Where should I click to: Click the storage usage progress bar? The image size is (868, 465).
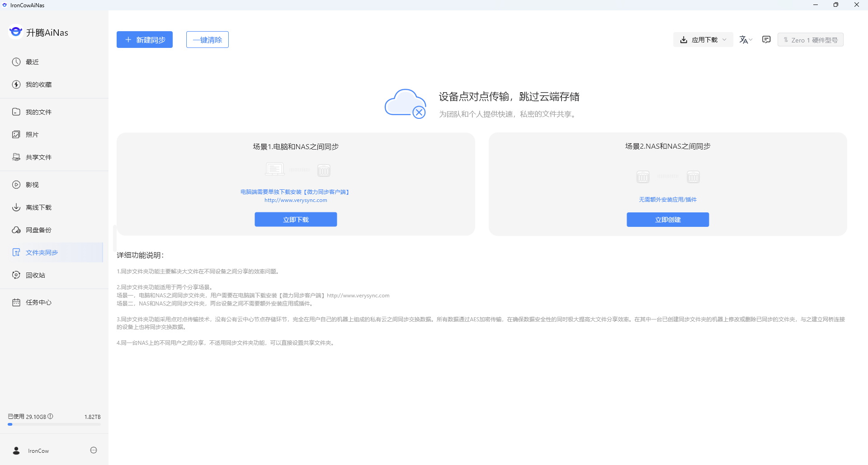point(54,424)
